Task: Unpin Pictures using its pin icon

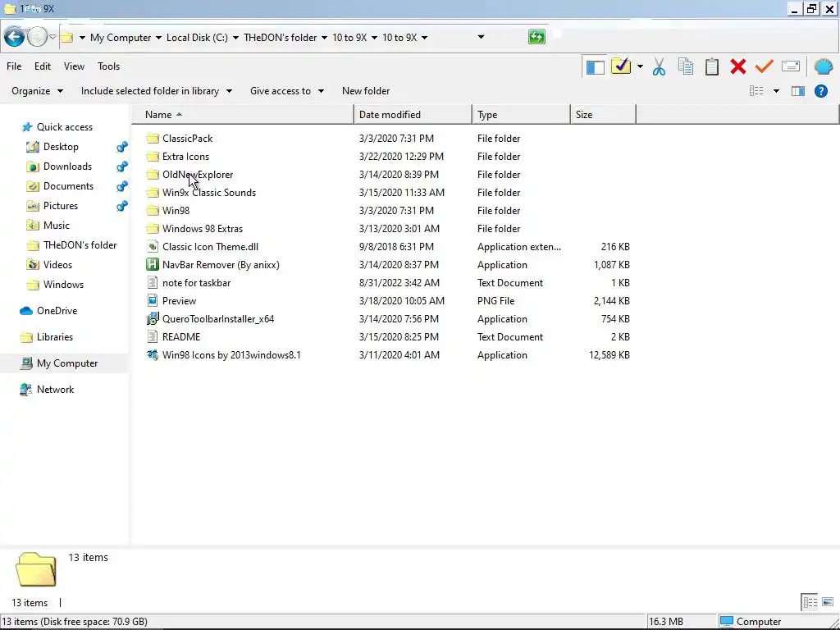Action: point(122,206)
